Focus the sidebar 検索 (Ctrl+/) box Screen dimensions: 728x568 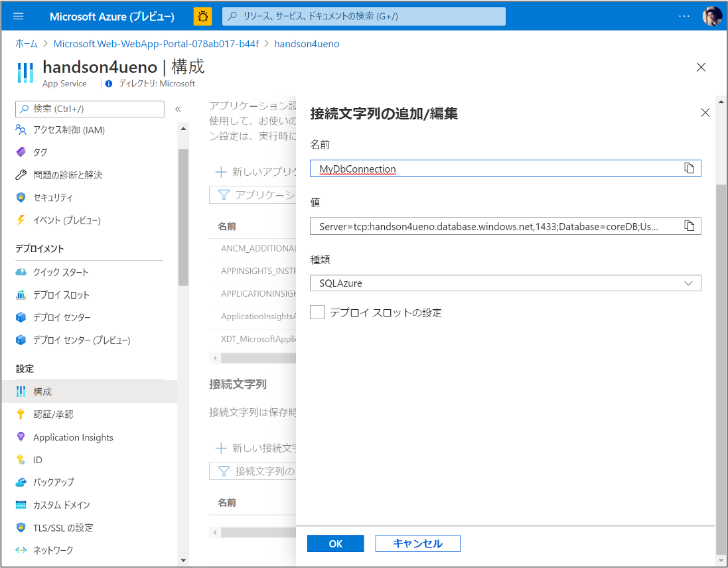pyautogui.click(x=90, y=109)
